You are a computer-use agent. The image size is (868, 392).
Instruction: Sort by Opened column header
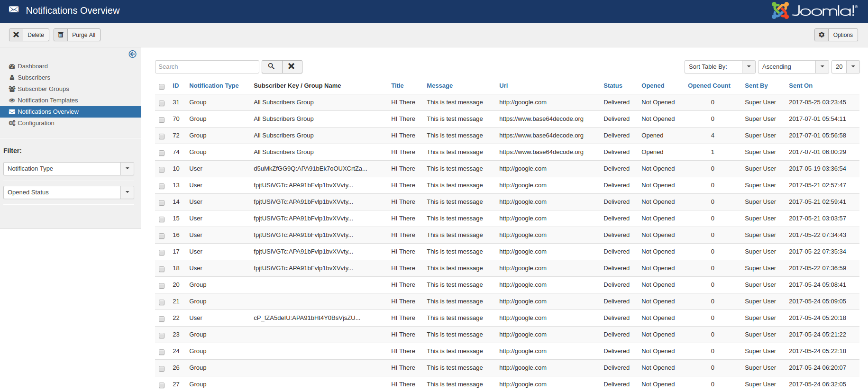653,86
